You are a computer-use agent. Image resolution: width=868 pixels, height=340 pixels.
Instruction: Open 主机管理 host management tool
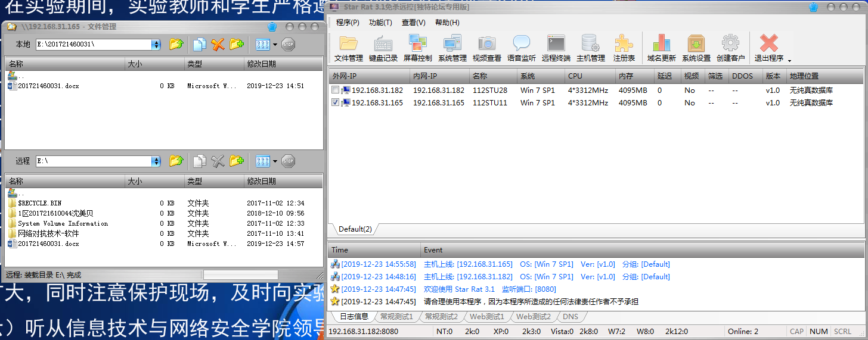tap(591, 49)
